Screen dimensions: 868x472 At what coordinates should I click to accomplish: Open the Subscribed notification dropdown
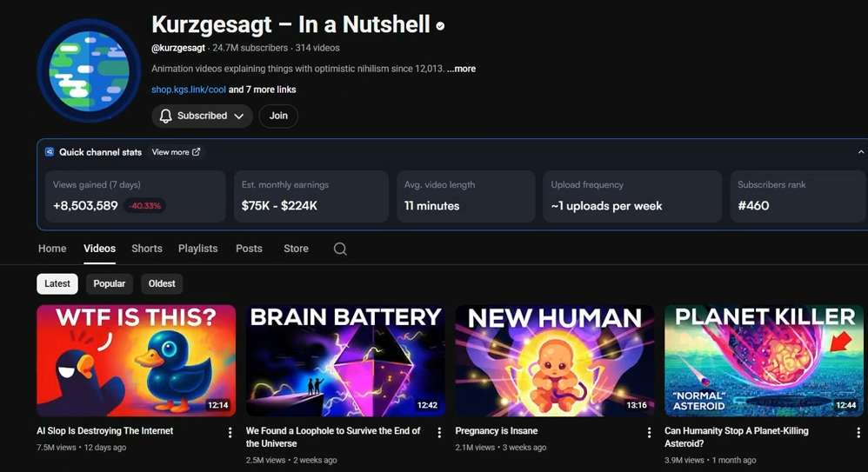(202, 116)
